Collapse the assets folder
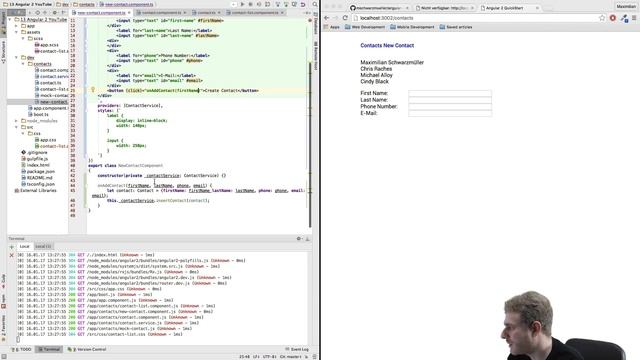 [x=17, y=32]
